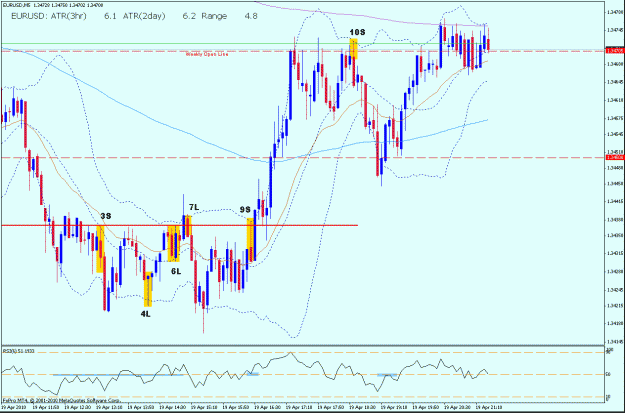The width and height of the screenshot is (625, 413).
Task: Click the 3S trade label
Action: (106, 216)
